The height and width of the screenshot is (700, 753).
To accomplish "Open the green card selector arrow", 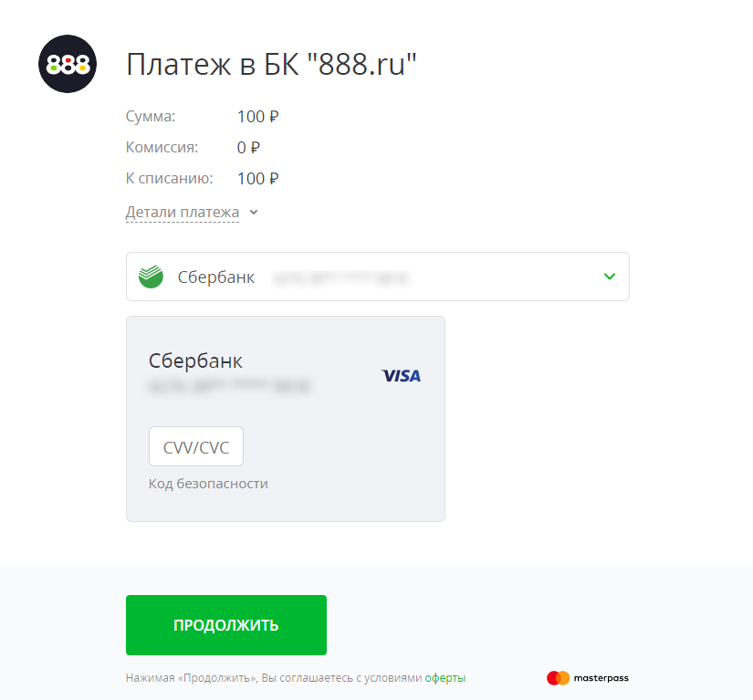I will click(610, 277).
